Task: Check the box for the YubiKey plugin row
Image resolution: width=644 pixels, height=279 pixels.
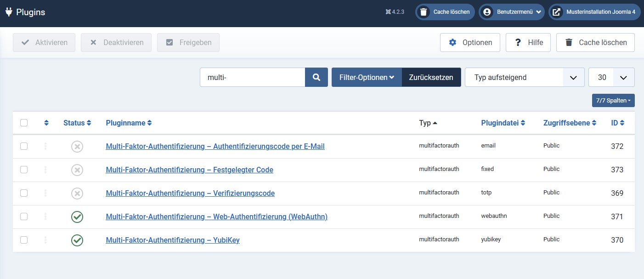Action: click(x=24, y=240)
